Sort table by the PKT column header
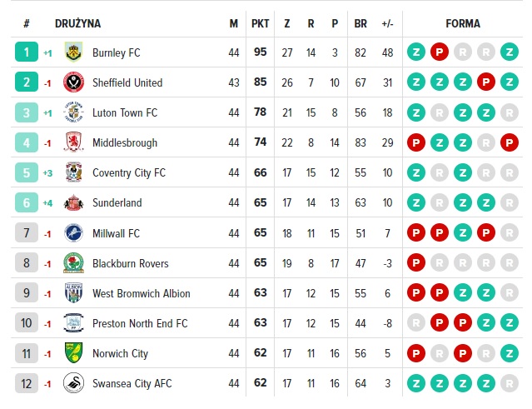The image size is (532, 409). (261, 24)
